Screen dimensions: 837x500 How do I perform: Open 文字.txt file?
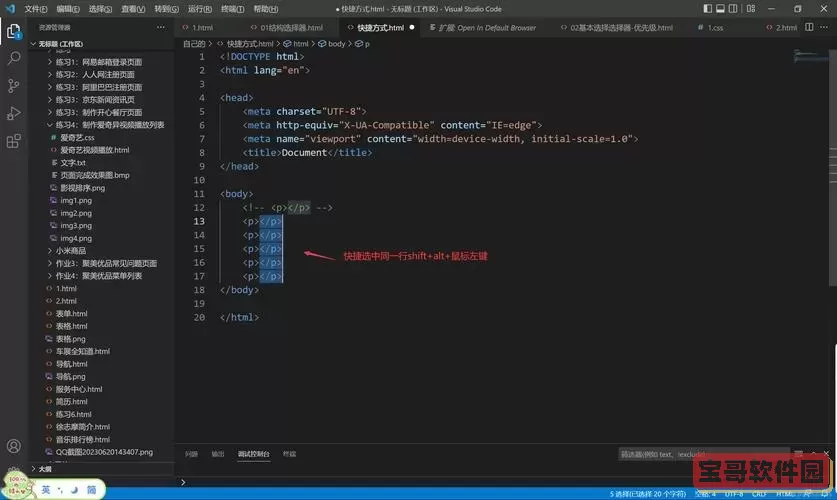[x=73, y=163]
